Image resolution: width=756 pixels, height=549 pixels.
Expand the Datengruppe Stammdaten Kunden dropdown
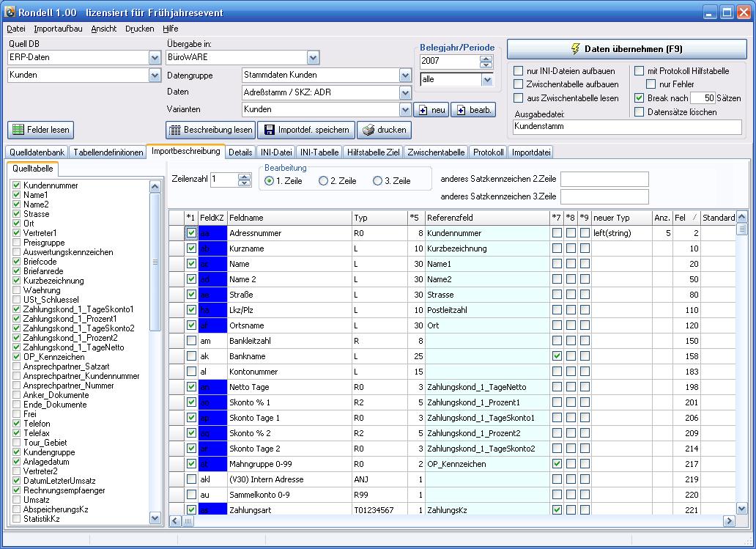pyautogui.click(x=405, y=75)
